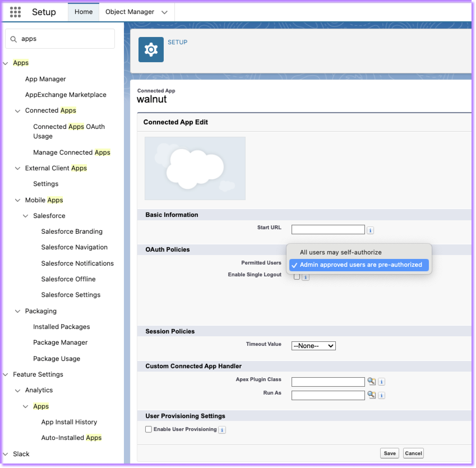Open Salesforce Settings in sidebar
The image size is (476, 468).
pyautogui.click(x=71, y=295)
